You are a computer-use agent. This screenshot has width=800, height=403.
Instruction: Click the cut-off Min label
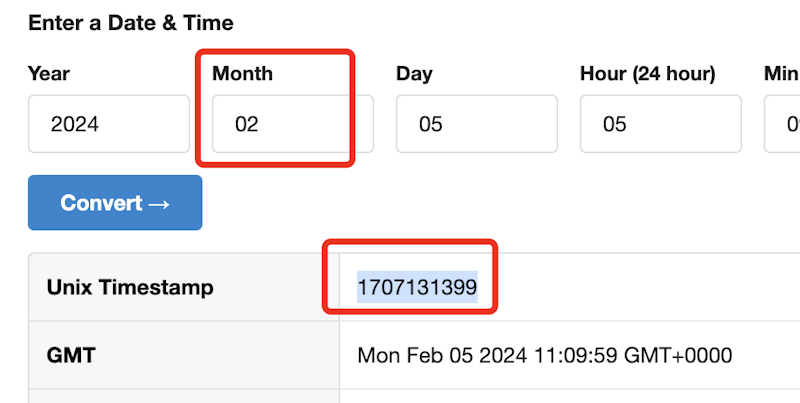click(781, 74)
